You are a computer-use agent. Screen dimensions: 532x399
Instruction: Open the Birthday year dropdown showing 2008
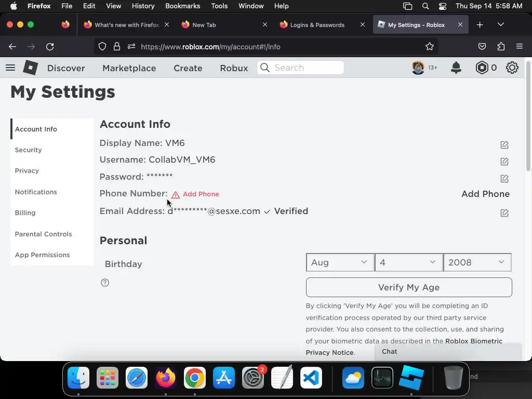(x=477, y=262)
